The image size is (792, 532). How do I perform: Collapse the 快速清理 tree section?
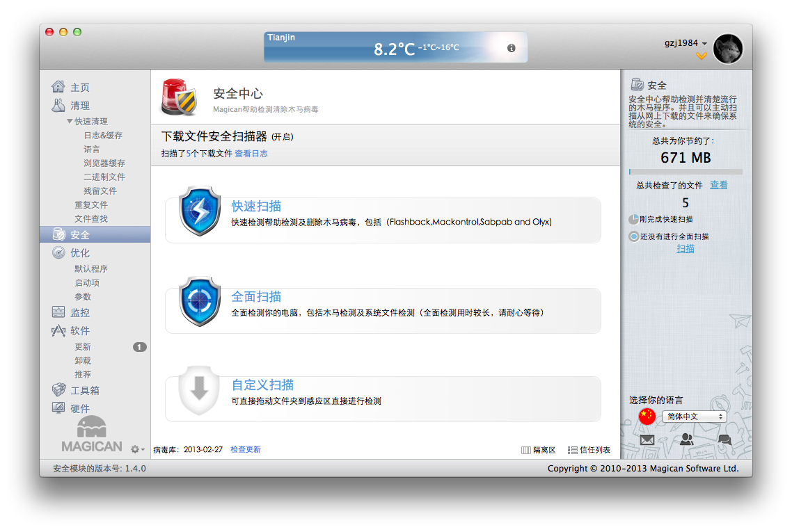(70, 121)
